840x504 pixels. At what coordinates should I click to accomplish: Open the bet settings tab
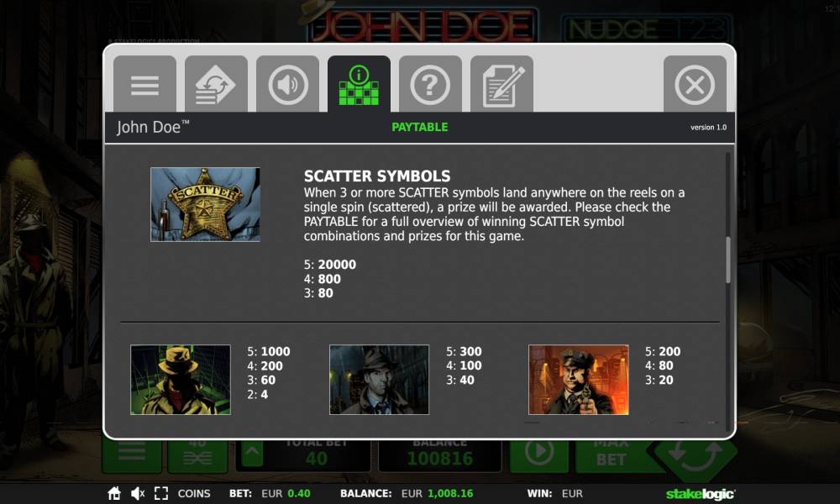click(x=216, y=84)
